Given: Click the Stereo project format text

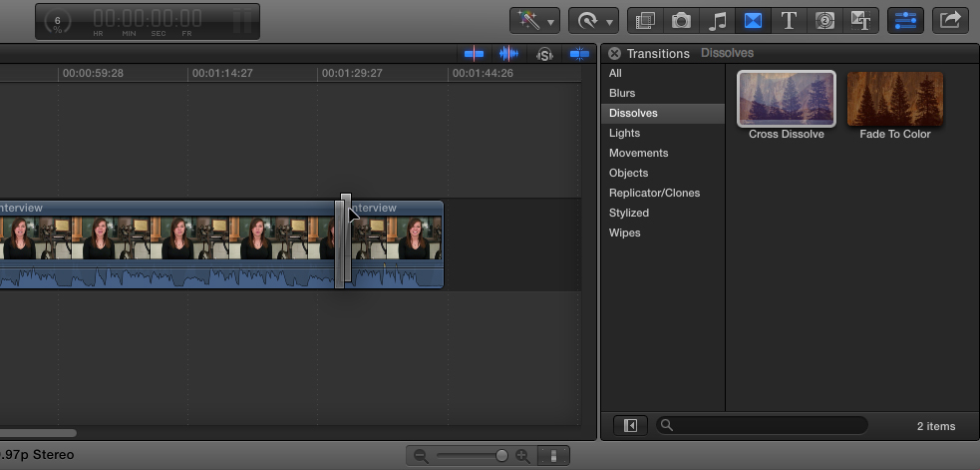Looking at the screenshot, I should pos(37,455).
